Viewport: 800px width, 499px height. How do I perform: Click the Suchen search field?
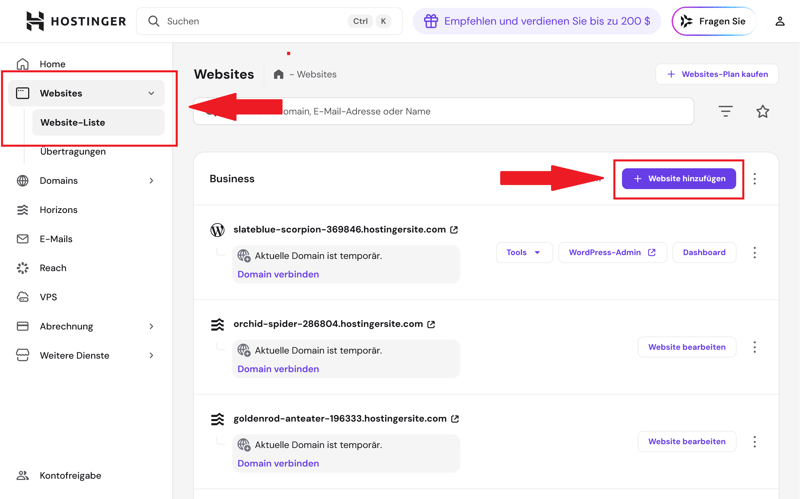pyautogui.click(x=250, y=21)
